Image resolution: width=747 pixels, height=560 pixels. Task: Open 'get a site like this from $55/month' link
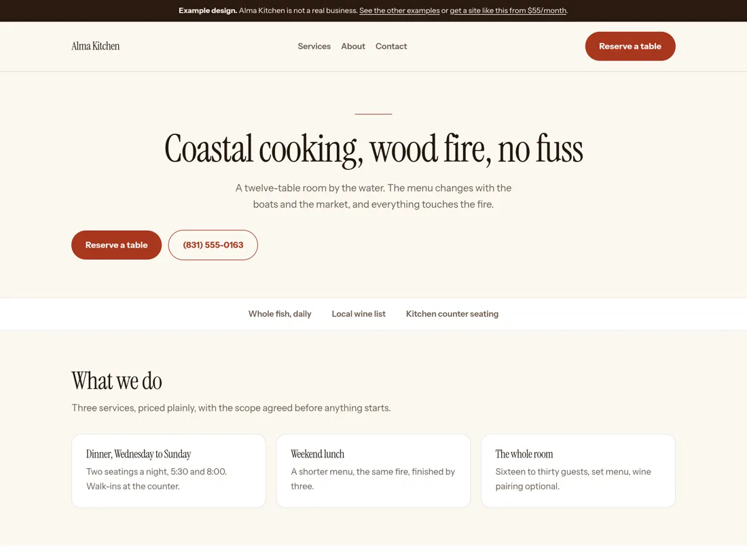coord(509,10)
